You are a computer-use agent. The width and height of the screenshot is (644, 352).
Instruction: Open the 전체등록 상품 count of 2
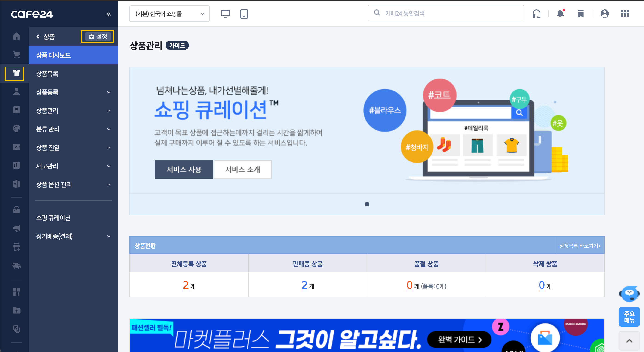pos(185,285)
